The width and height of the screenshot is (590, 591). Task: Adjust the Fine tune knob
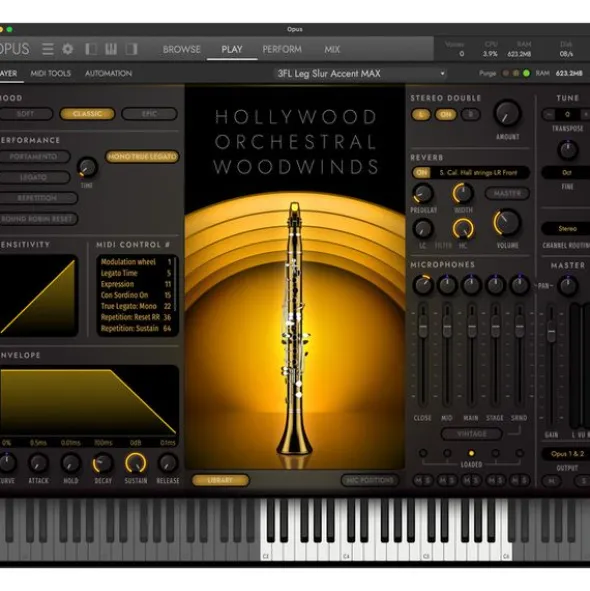click(x=567, y=150)
